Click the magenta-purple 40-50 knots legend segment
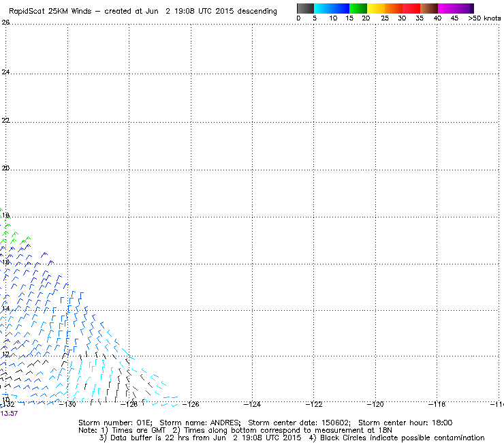This screenshot has width=504, height=443. click(456, 8)
